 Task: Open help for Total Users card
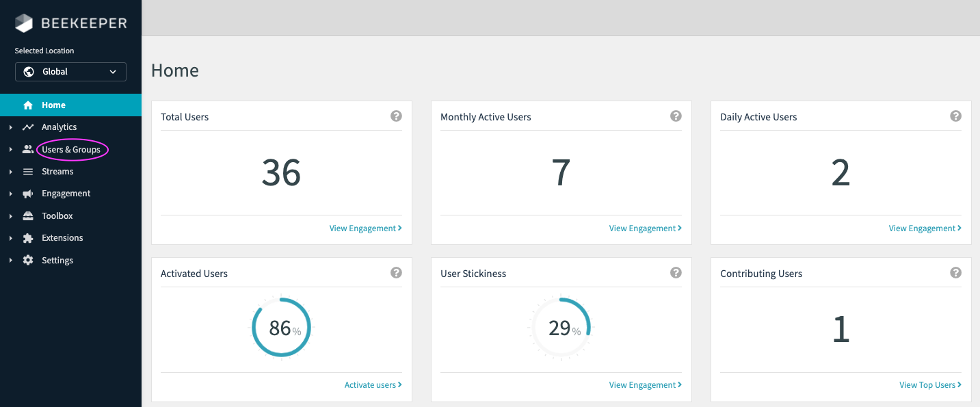point(396,116)
